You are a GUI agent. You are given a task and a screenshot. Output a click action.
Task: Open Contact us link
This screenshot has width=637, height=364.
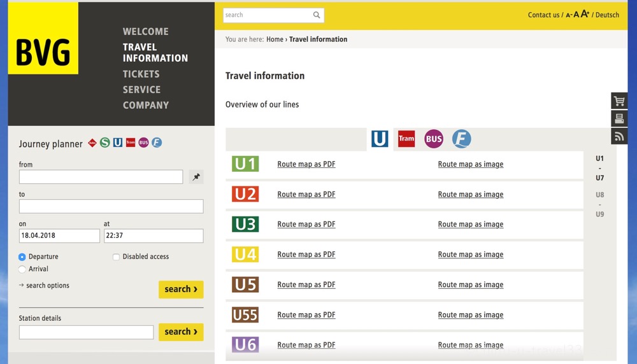tap(543, 15)
